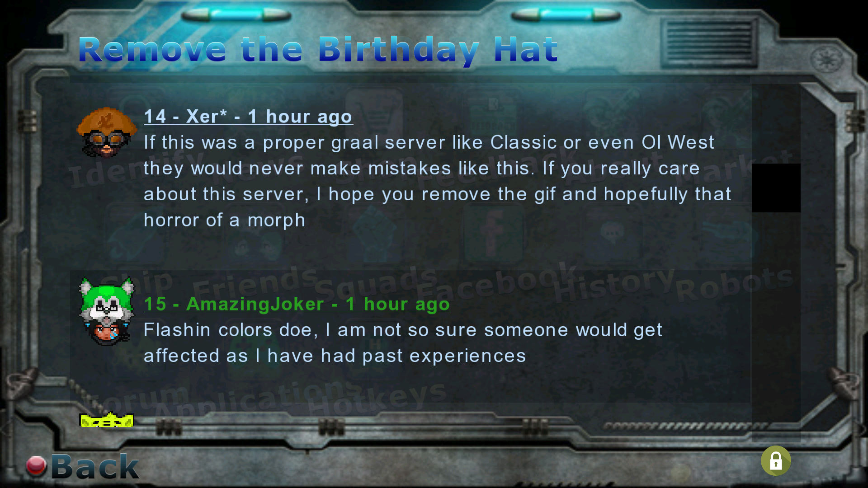Select the "Remove the Birthday Hat" title

(x=318, y=50)
